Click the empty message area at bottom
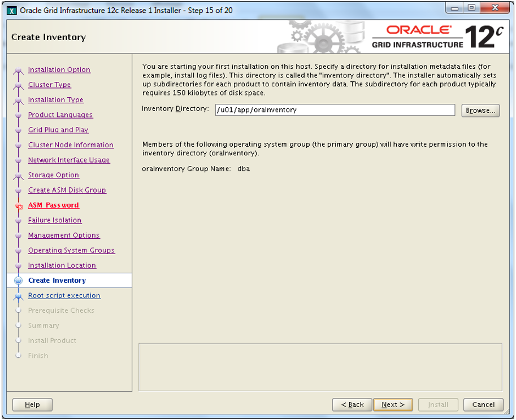This screenshot has height=420, width=516. click(320, 367)
